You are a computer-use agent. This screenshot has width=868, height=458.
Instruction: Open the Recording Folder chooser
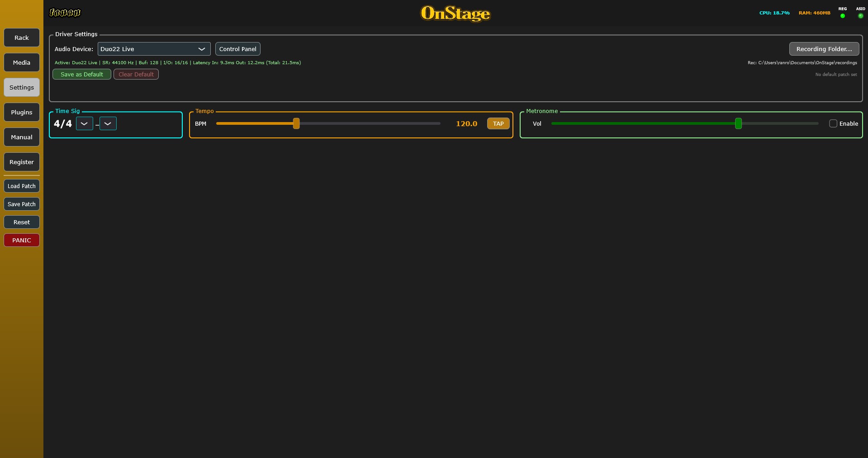coord(824,49)
